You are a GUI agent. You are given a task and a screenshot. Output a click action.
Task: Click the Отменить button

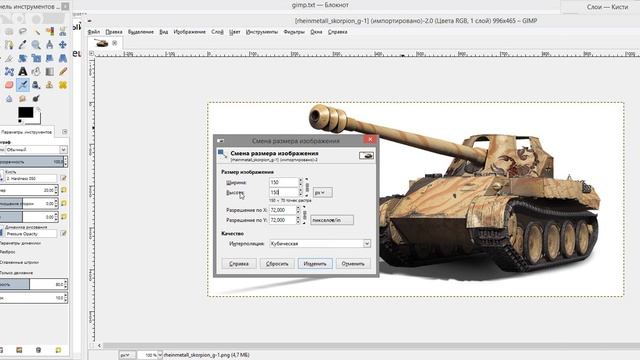353,264
